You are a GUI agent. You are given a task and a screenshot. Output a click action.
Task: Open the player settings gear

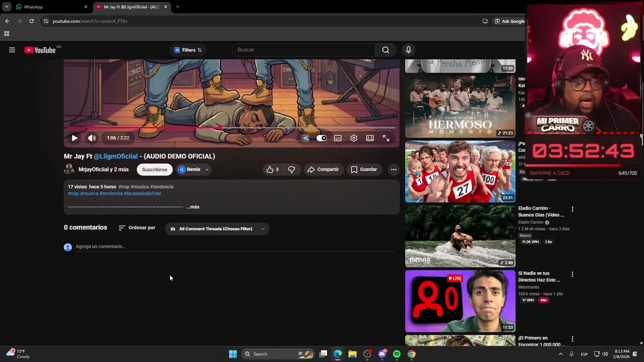point(354,138)
